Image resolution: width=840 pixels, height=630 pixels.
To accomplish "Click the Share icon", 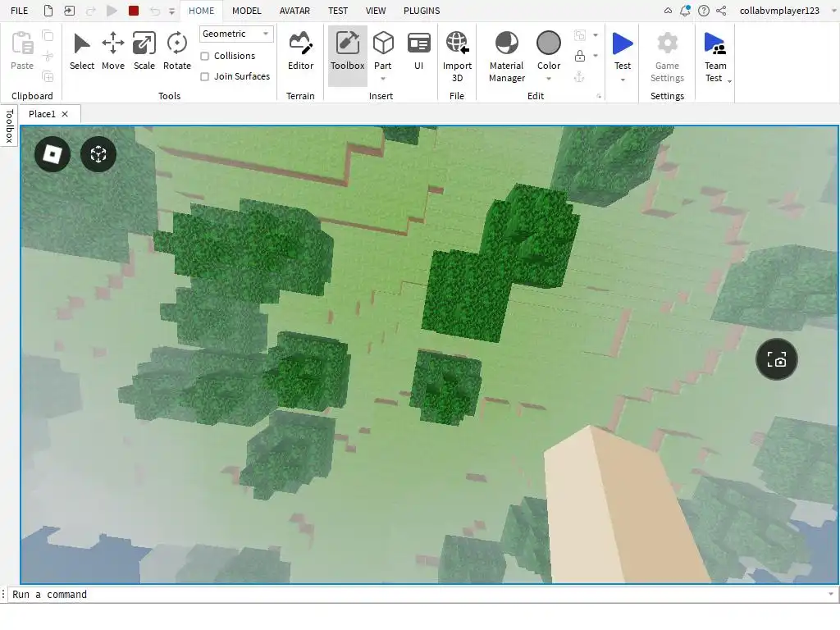I will 722,11.
